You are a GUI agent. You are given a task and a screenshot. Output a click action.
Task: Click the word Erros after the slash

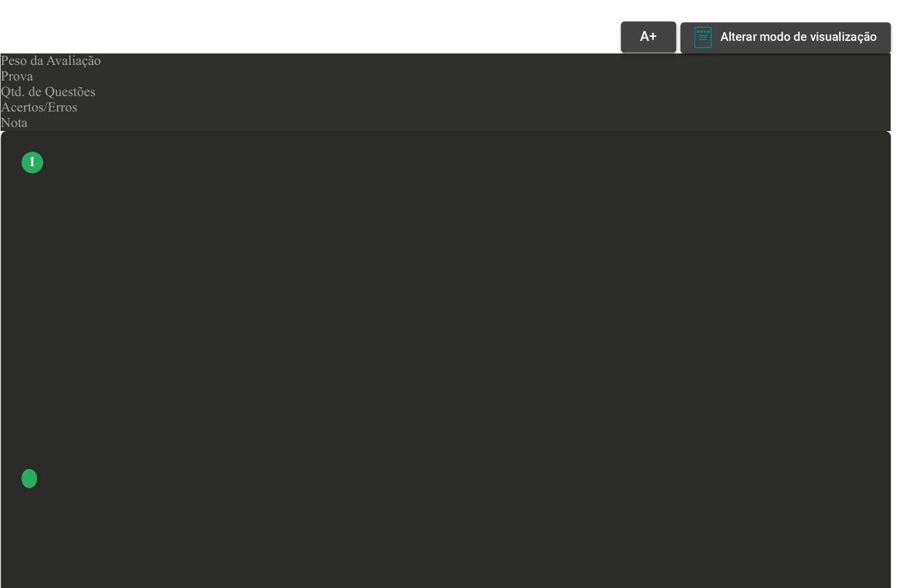tap(63, 107)
